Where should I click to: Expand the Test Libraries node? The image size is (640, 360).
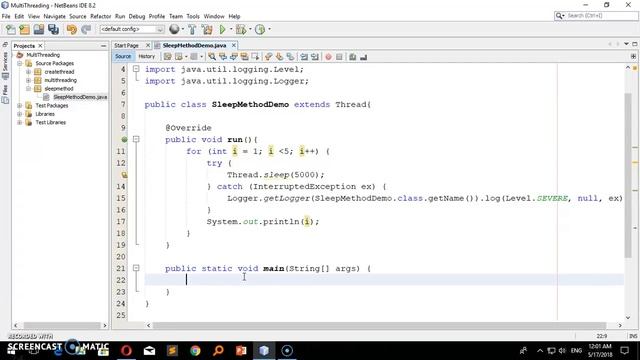[20, 122]
